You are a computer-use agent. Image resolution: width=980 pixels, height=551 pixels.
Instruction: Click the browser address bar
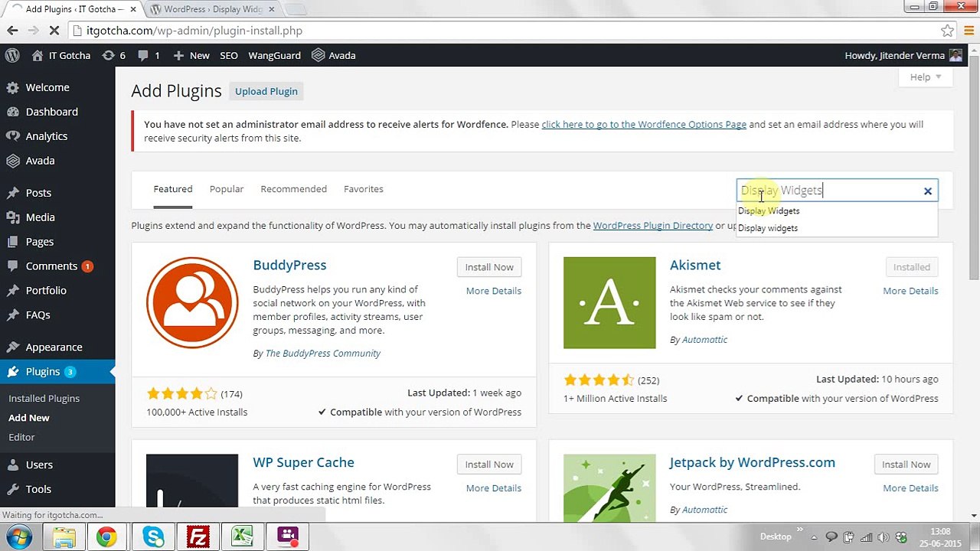coord(505,31)
